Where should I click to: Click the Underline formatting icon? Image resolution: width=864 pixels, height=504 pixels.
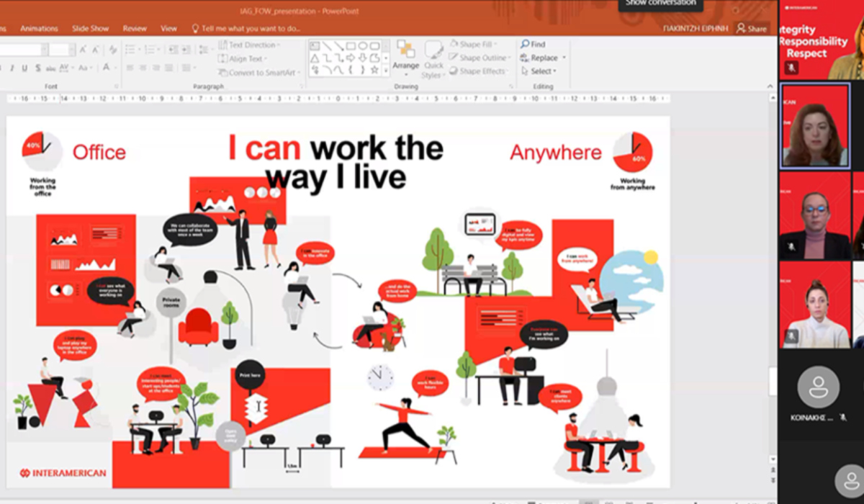click(24, 68)
